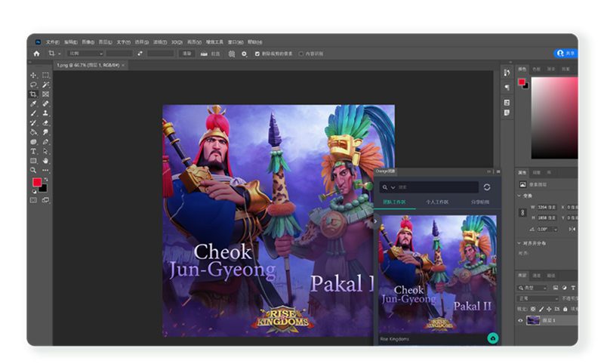Click the green upload button on Rise Kingdoms card
Image resolution: width=604 pixels, height=364 pixels.
pyautogui.click(x=492, y=338)
